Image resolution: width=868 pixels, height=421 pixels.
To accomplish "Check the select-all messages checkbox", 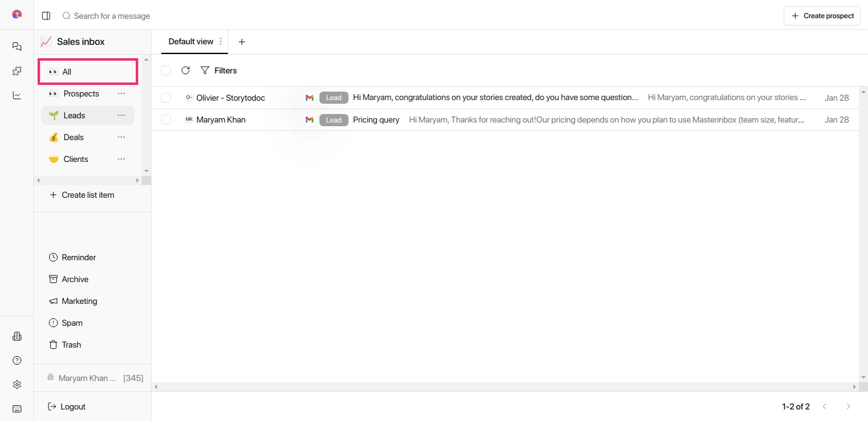I will 166,70.
